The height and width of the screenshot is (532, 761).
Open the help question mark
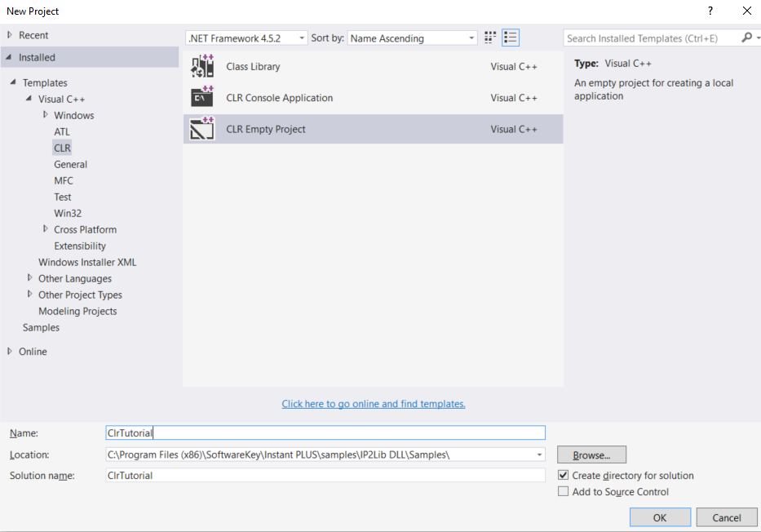(x=710, y=11)
